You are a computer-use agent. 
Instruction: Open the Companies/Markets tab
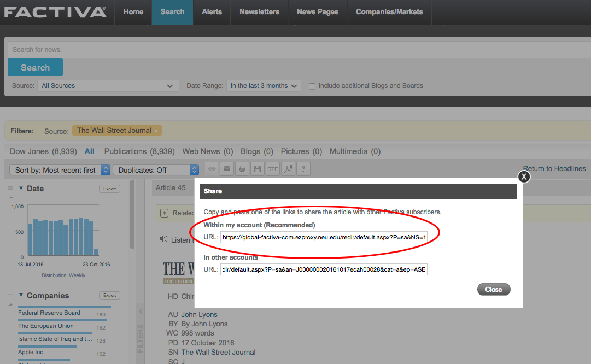(389, 12)
